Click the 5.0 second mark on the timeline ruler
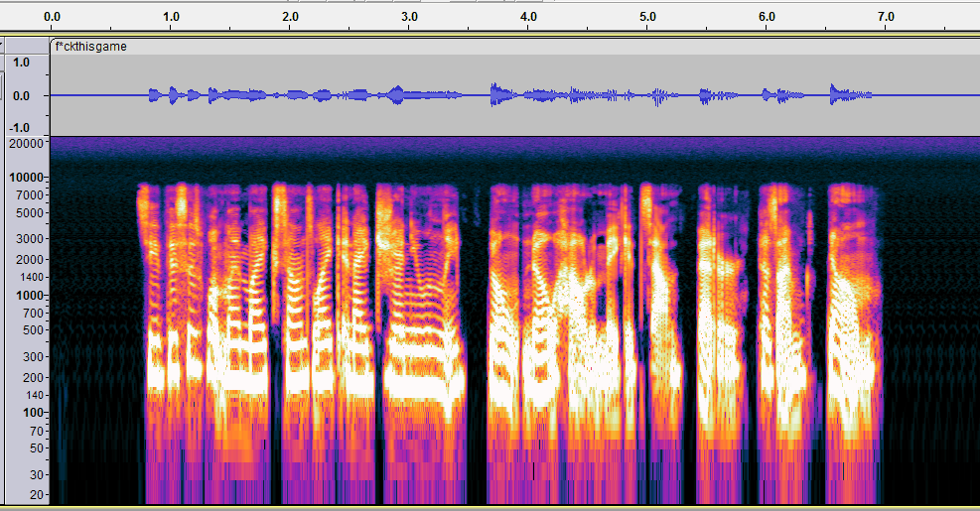 pos(647,17)
